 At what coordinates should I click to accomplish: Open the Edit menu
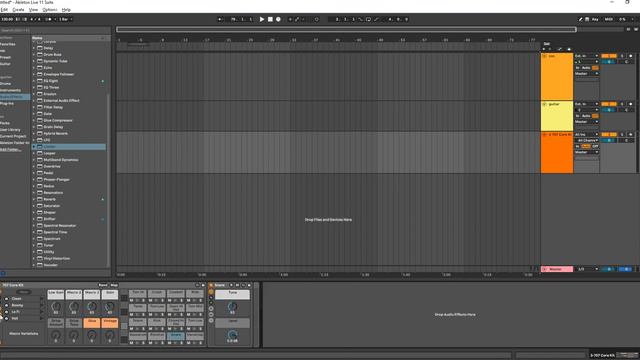tap(4, 9)
